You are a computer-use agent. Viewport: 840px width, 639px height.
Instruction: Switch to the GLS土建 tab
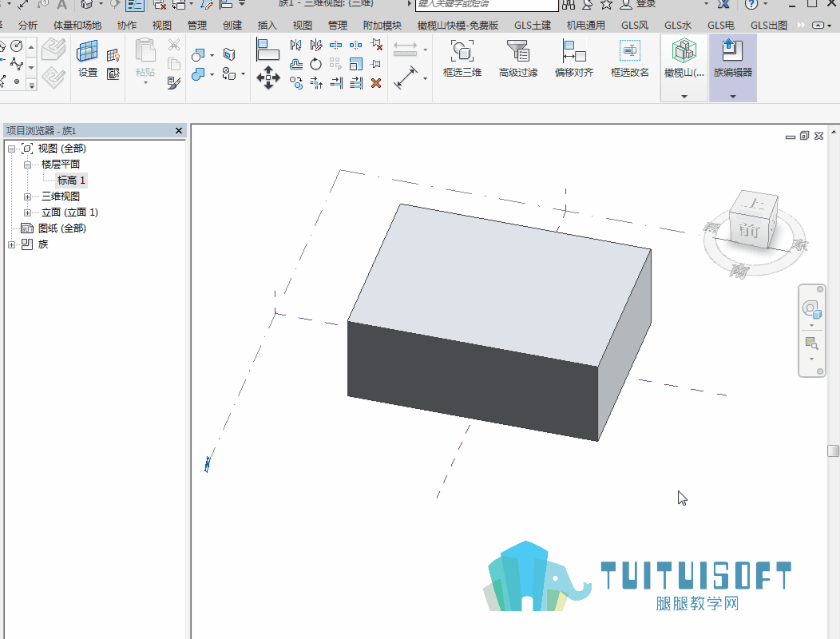point(532,26)
